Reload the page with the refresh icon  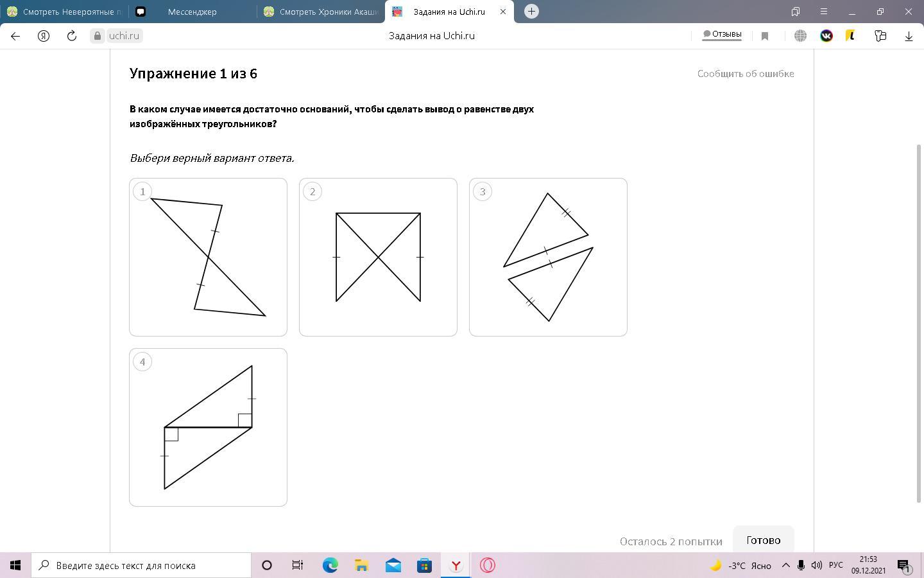[x=72, y=36]
